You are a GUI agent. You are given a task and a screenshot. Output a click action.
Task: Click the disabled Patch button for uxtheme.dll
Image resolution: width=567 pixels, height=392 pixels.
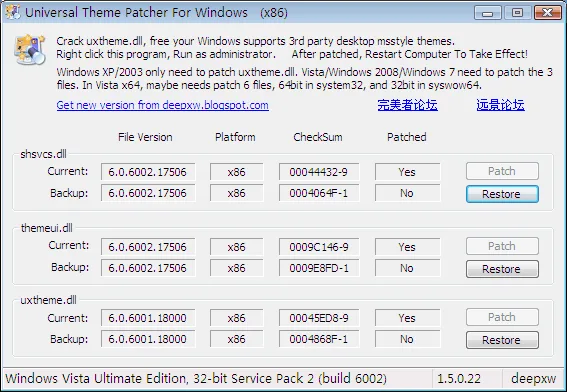(502, 317)
